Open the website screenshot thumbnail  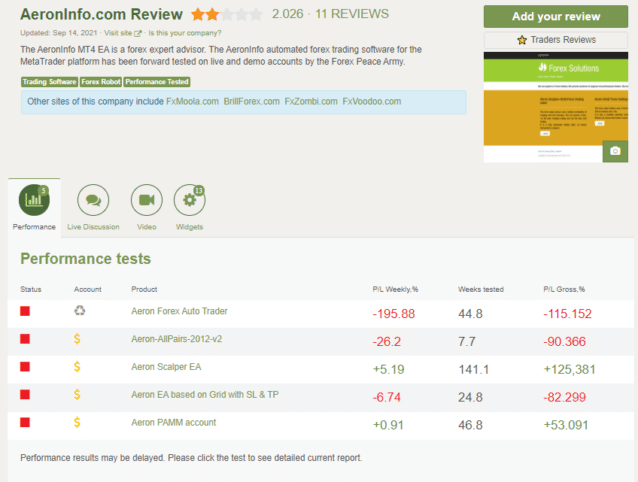(556, 107)
